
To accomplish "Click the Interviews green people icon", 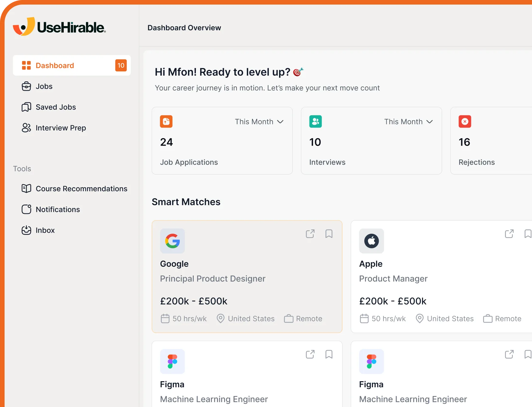I will click(315, 121).
